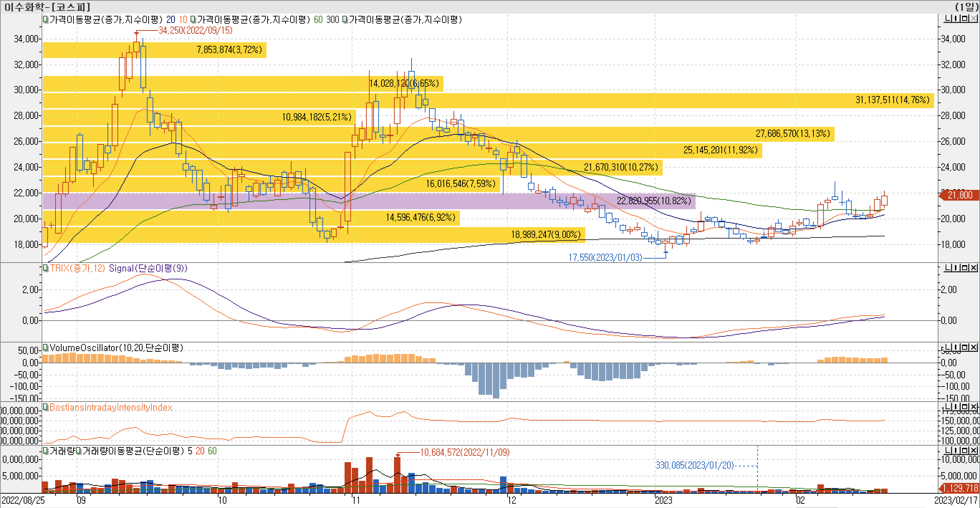The image size is (980, 508).
Task: Toggle the TRIX indicator green checkbox
Action: tap(45, 268)
